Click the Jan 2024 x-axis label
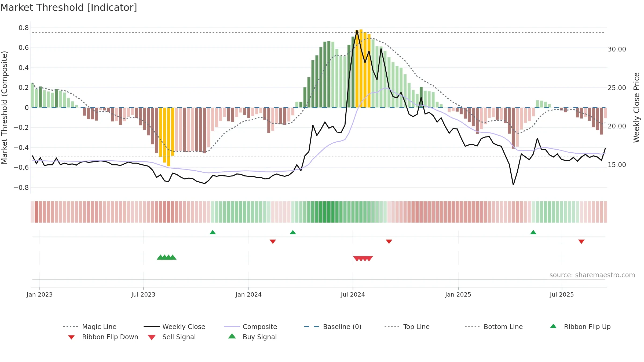644x362 pixels. tap(248, 294)
